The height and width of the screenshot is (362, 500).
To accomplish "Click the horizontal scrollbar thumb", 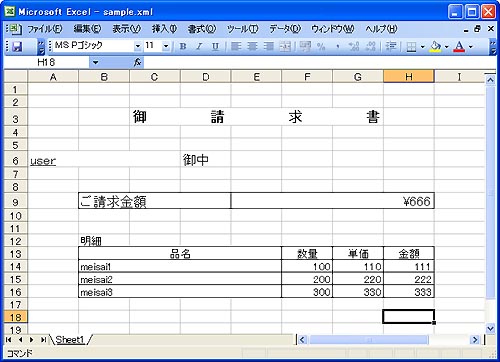I will [368, 340].
